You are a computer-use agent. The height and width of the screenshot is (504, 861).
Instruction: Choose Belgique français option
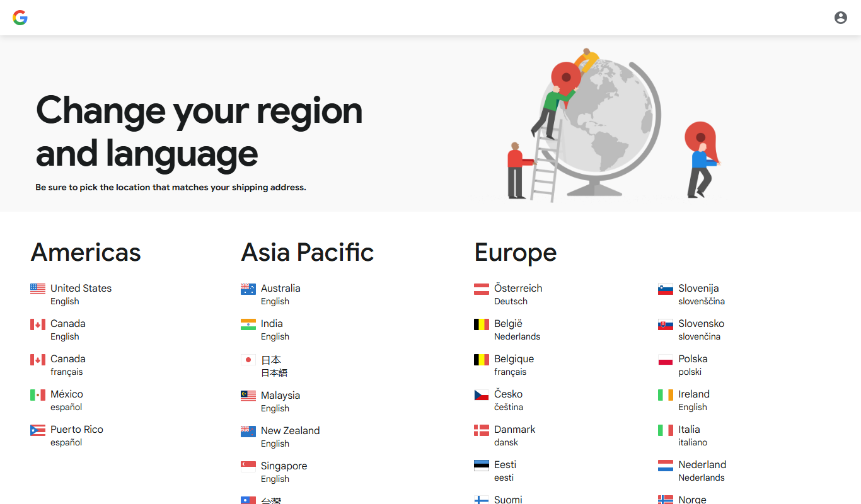click(x=504, y=365)
